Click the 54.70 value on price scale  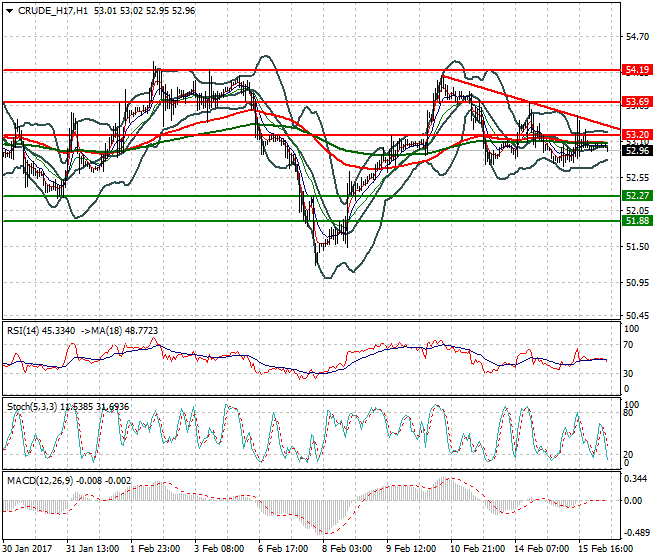(636, 35)
